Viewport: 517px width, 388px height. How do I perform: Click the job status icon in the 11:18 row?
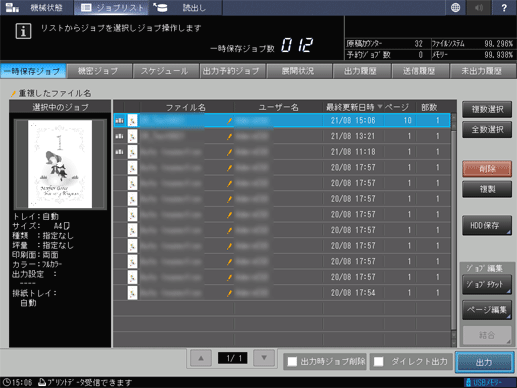point(119,152)
